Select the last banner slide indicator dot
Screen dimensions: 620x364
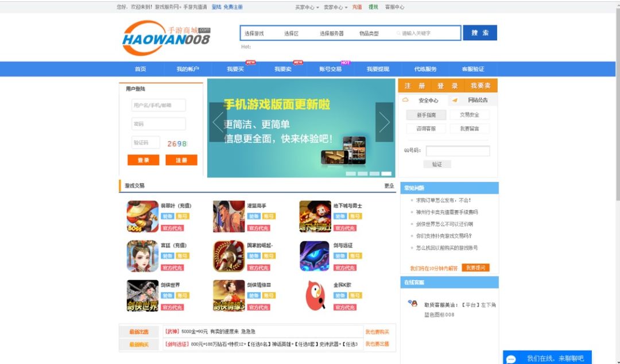click(x=386, y=174)
